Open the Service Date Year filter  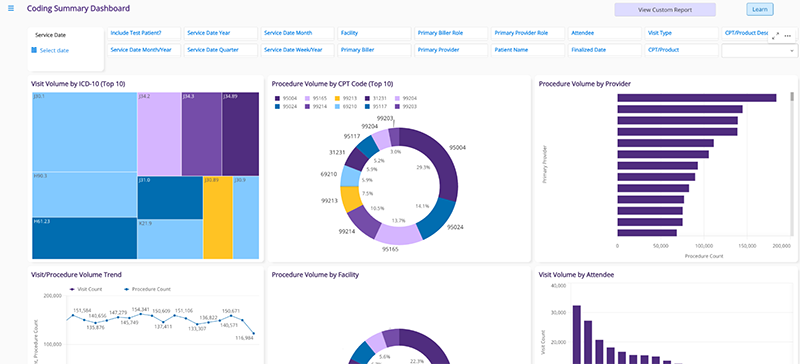[x=220, y=33]
